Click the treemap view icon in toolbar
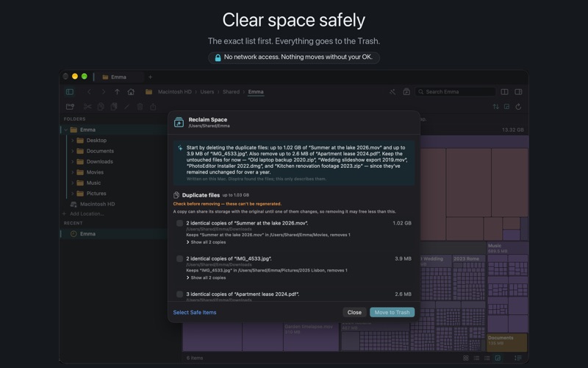This screenshot has height=368, width=588. (506, 107)
